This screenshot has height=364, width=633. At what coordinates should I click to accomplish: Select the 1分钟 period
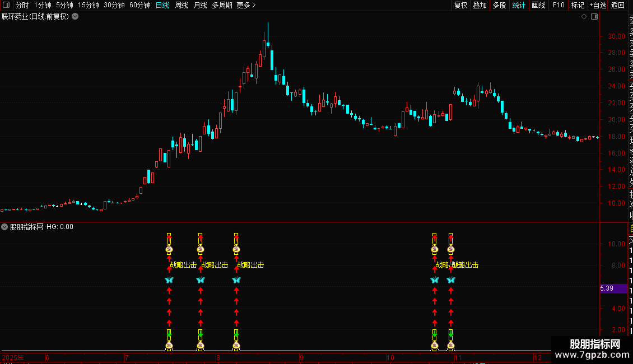[43, 5]
